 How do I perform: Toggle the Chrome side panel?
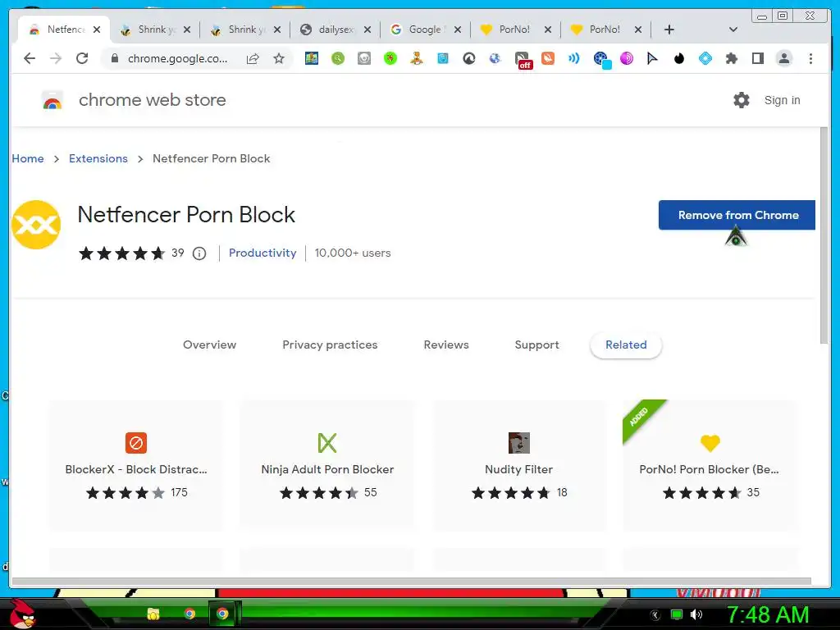pyautogui.click(x=757, y=58)
